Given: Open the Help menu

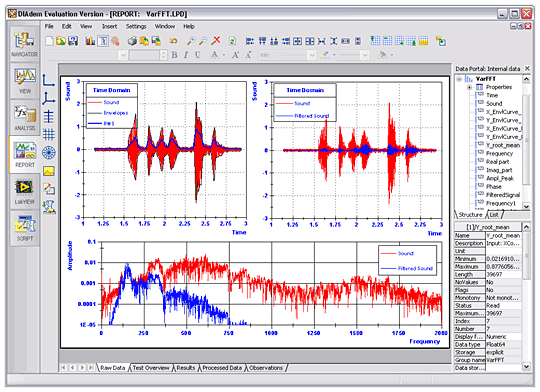Looking at the screenshot, I should coord(189,26).
